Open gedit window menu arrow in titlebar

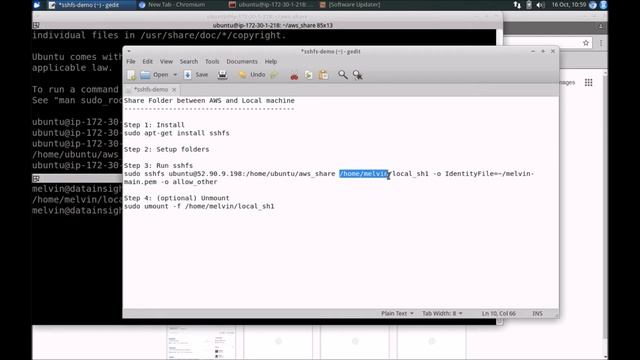(x=129, y=51)
